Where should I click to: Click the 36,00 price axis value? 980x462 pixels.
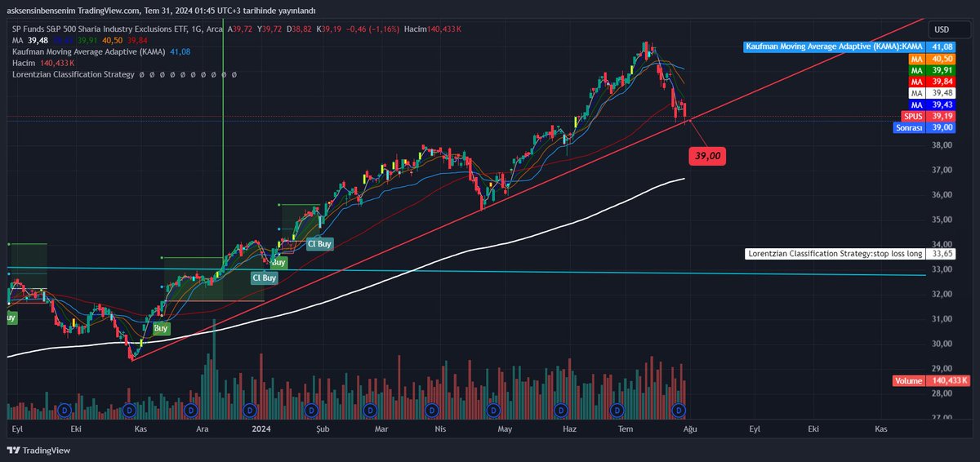[944, 195]
